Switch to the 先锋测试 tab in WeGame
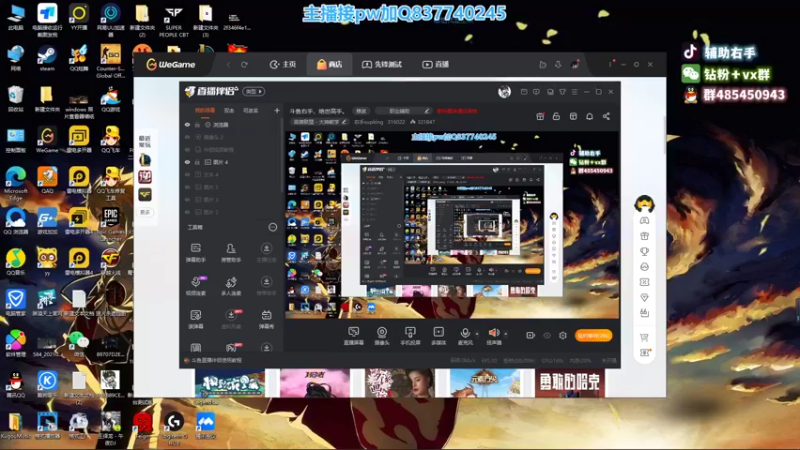Viewport: 800px width, 450px height. pos(382,65)
